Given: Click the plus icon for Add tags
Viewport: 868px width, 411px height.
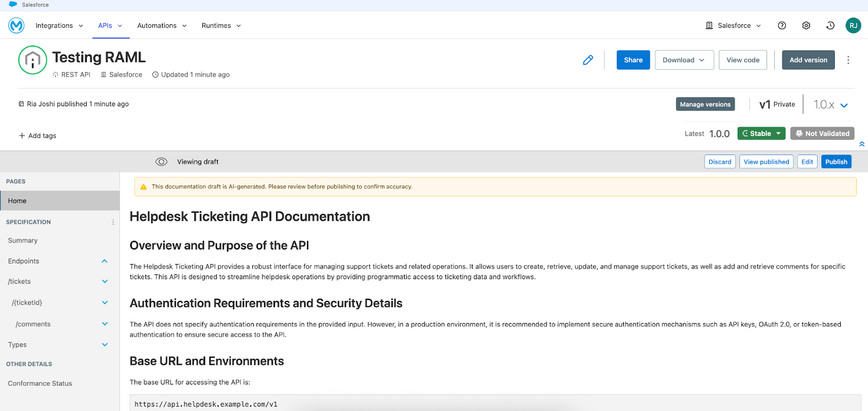Looking at the screenshot, I should pos(22,136).
